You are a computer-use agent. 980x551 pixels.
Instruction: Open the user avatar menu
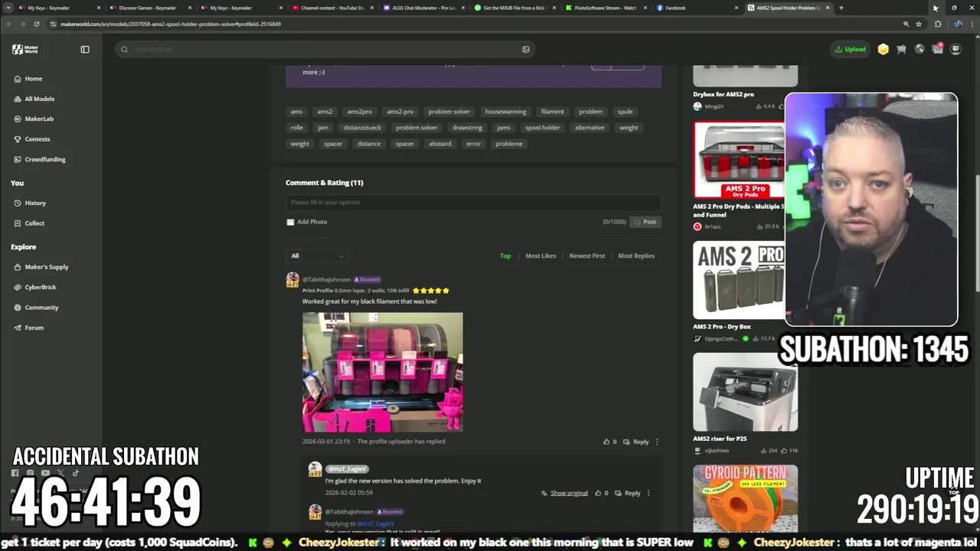[x=955, y=49]
